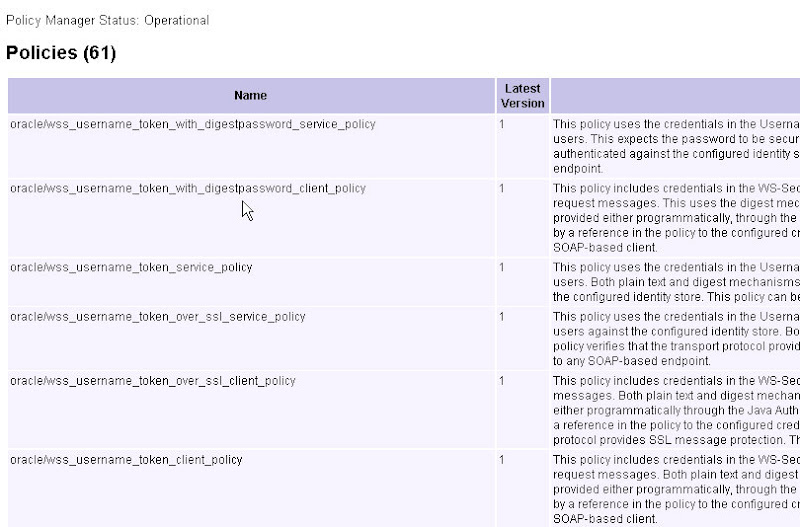
Task: Click version number for wss_username_token_client_policy
Action: click(502, 460)
